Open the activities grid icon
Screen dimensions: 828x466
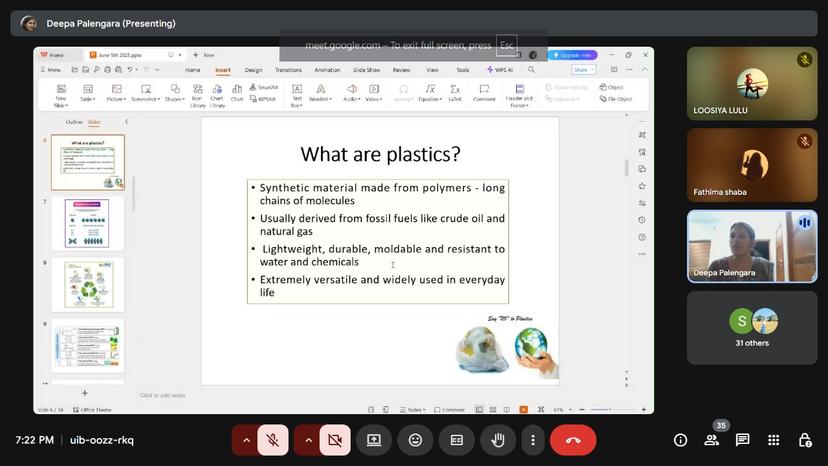pos(773,440)
